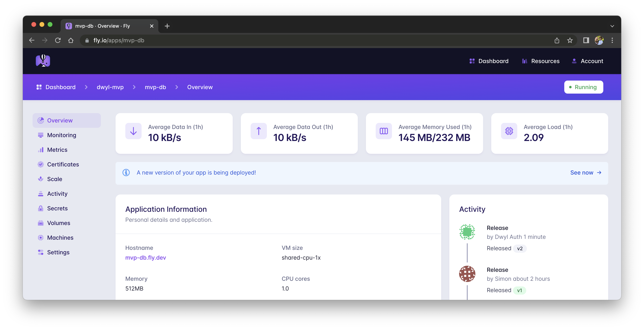The image size is (644, 330).
Task: Select the Volumes storage icon
Action: [x=41, y=223]
